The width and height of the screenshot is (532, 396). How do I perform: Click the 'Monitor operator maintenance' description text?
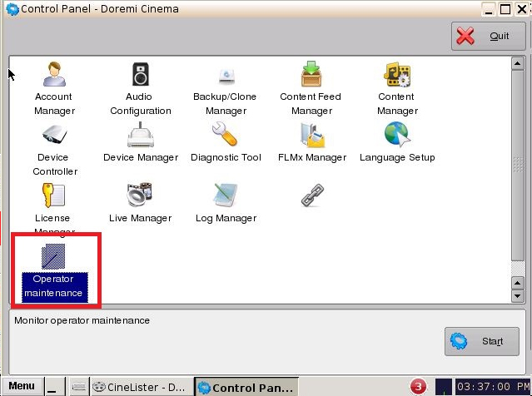point(82,320)
